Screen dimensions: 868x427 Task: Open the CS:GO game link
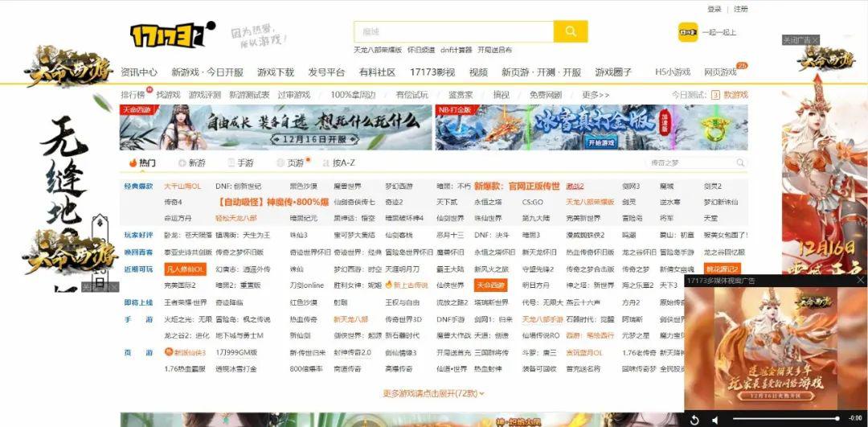point(533,202)
